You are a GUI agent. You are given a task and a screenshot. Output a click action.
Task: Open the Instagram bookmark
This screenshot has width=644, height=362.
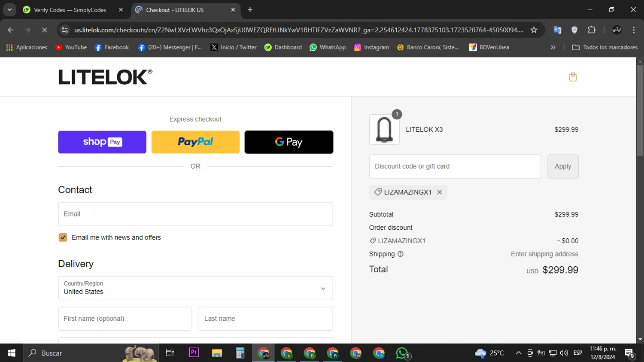[x=371, y=47]
